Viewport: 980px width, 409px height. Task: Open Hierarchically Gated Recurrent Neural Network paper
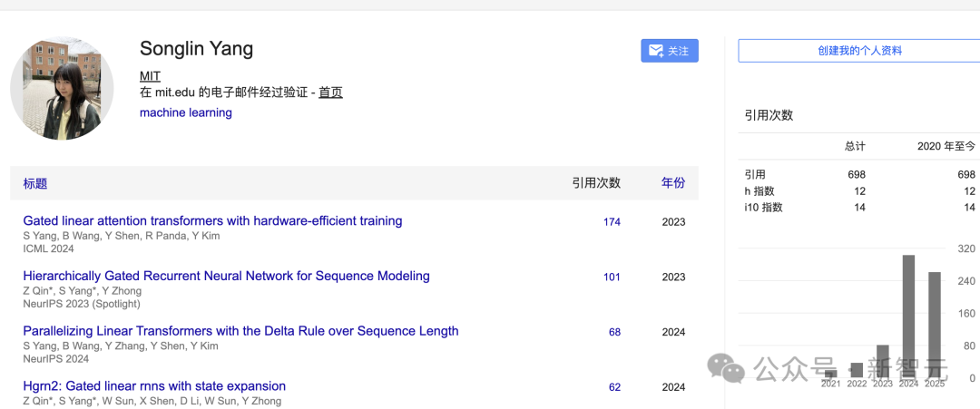[x=226, y=276]
